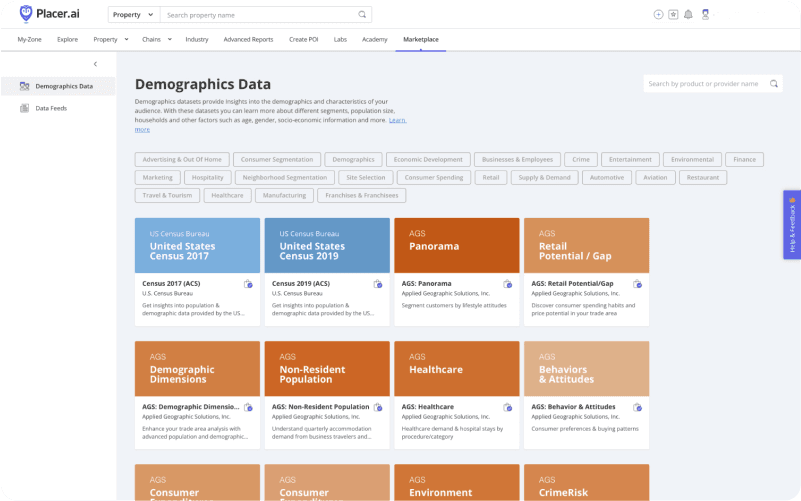Filter by Neighborhood Segmentation tag
801x501 pixels.
(x=285, y=177)
